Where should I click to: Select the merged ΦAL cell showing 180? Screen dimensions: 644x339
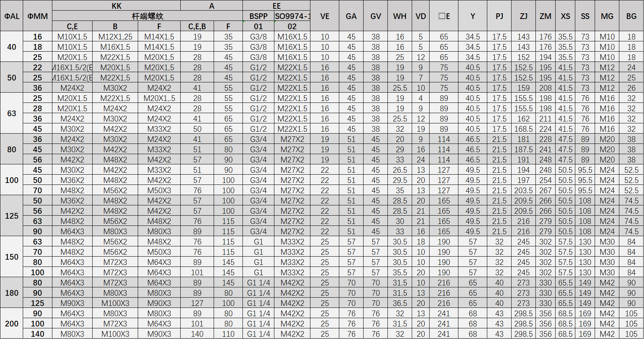pos(11,293)
